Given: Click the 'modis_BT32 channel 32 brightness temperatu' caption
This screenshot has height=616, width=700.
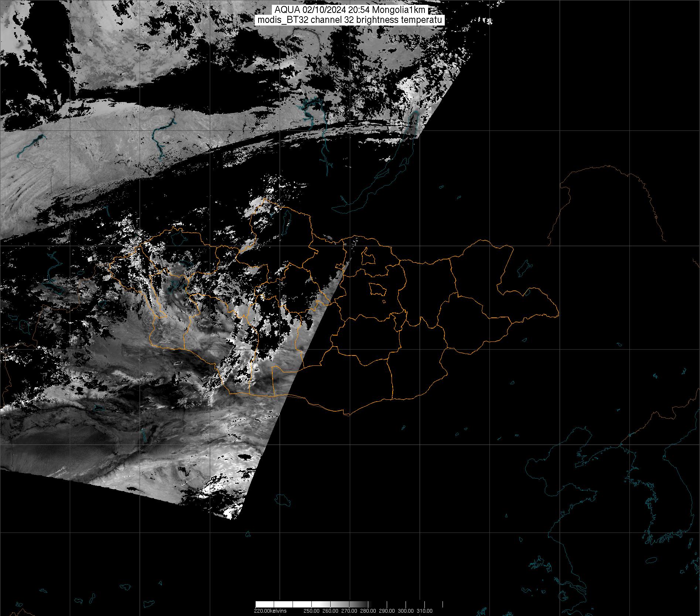Looking at the screenshot, I should click(x=350, y=20).
